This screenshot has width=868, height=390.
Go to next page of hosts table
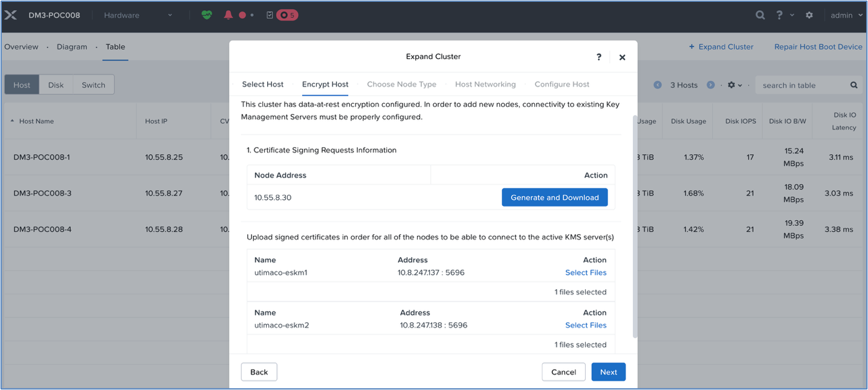tap(711, 85)
